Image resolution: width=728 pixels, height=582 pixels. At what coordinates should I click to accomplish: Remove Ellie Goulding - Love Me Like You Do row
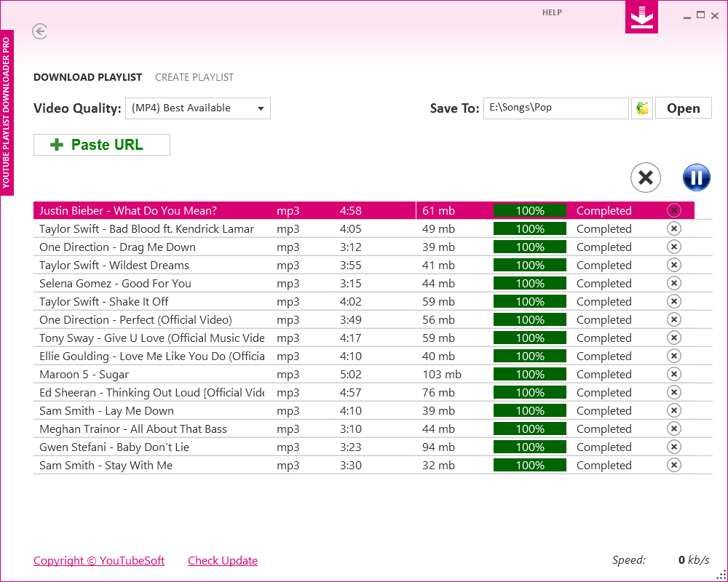click(673, 356)
